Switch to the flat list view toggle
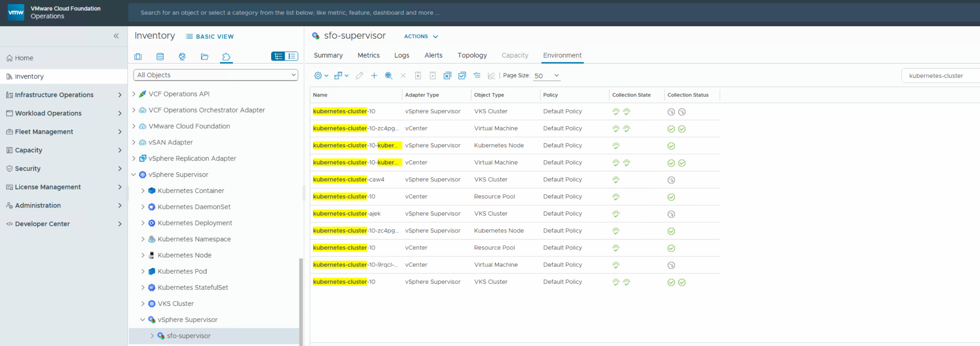Image resolution: width=980 pixels, height=346 pixels. pyautogui.click(x=292, y=56)
